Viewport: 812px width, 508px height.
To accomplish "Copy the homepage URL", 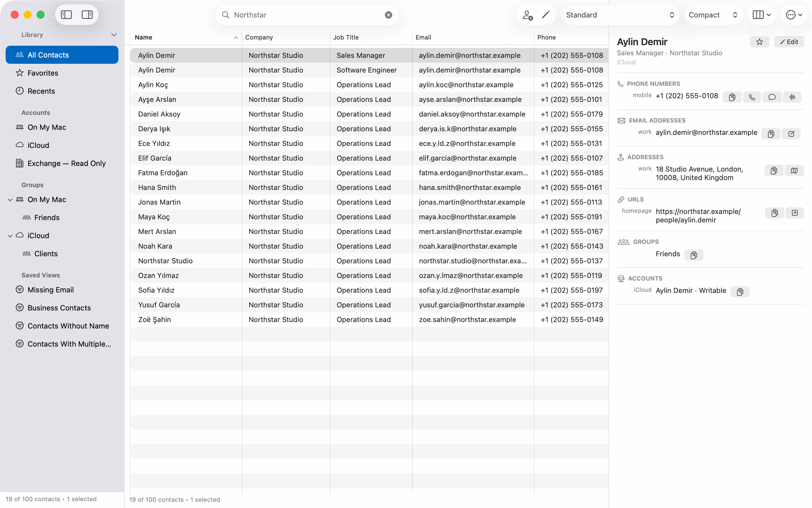I will pos(775,213).
